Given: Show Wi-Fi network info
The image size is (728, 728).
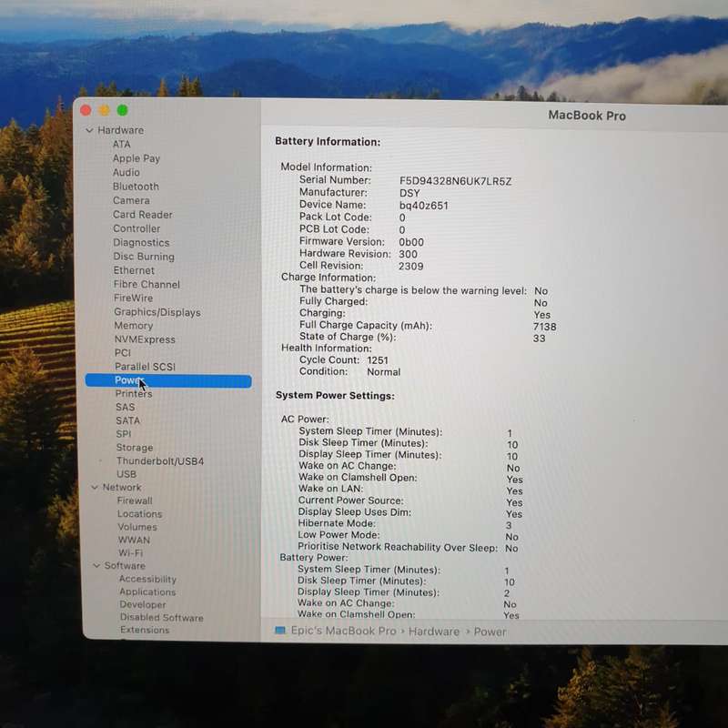Looking at the screenshot, I should [x=130, y=553].
